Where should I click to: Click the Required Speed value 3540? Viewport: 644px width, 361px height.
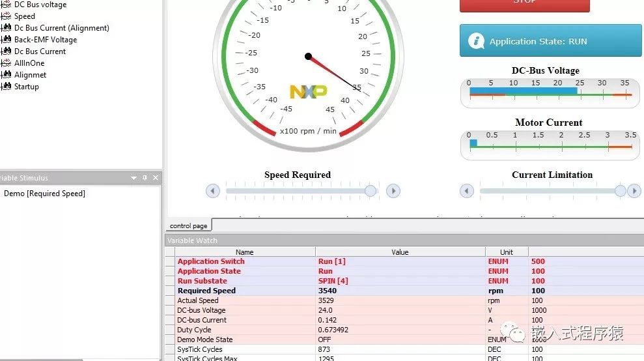(328, 291)
